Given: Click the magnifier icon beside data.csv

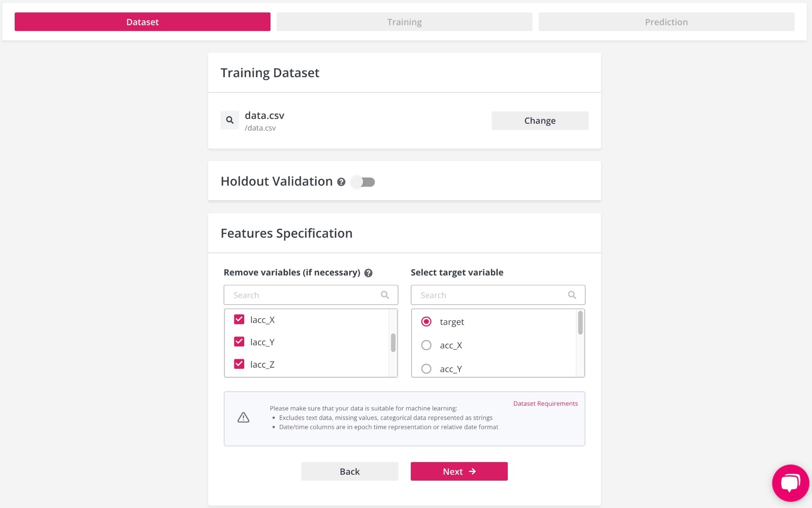Looking at the screenshot, I should click(x=230, y=120).
